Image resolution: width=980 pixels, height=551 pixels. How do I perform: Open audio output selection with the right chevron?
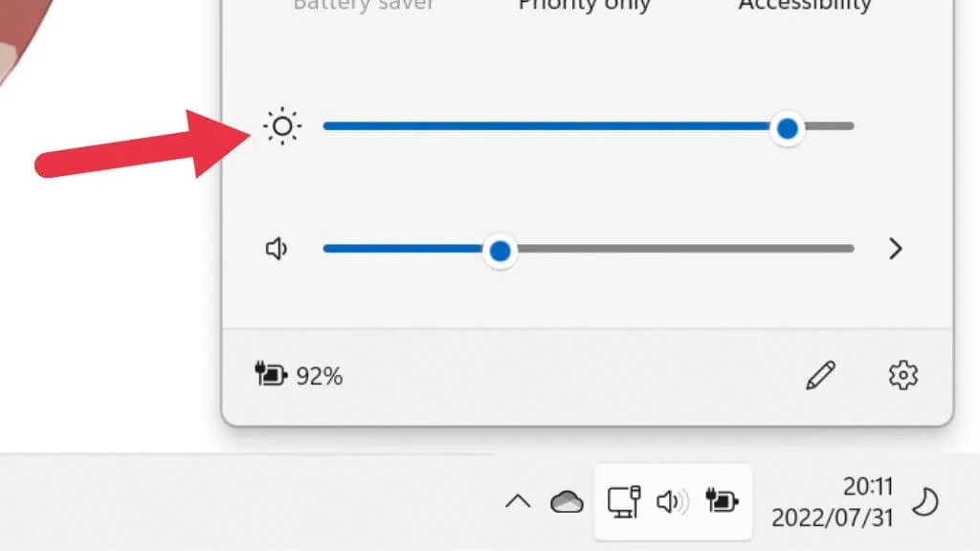[x=896, y=249]
